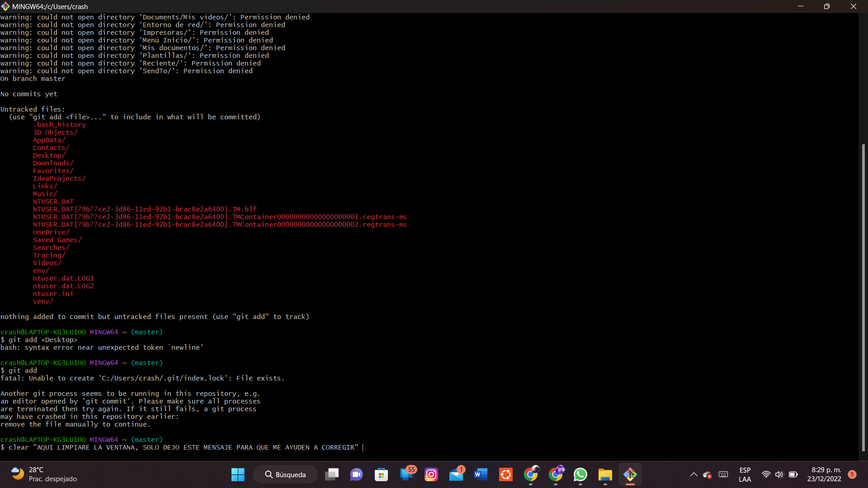Click the terminal vertical scrollbar thumb
The image size is (868, 488).
(863, 297)
